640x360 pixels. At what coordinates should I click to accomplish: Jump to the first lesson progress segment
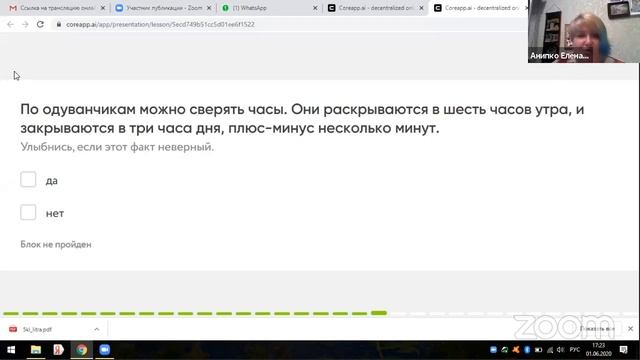pos(11,313)
